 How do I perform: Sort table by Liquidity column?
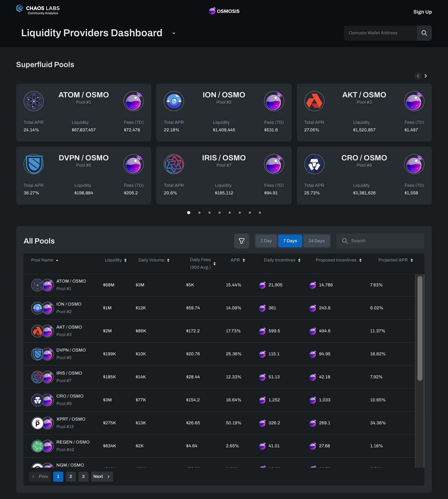click(116, 260)
